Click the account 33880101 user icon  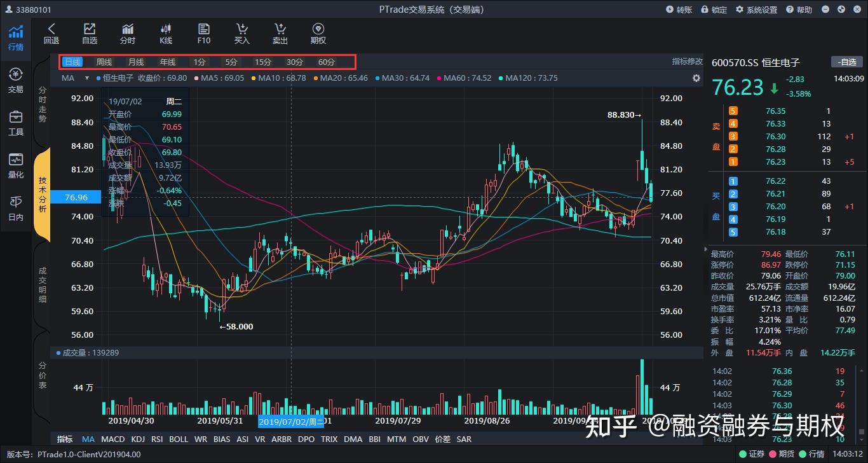click(x=9, y=10)
